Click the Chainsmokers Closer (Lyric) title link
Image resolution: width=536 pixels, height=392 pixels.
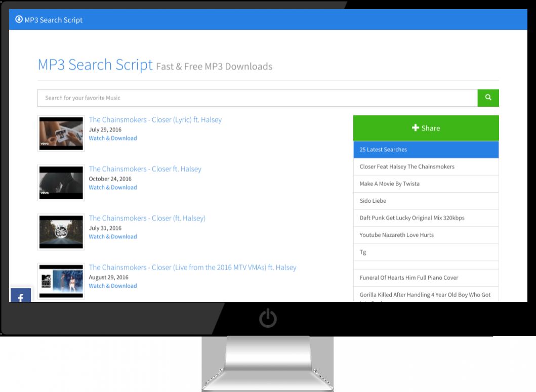click(155, 119)
